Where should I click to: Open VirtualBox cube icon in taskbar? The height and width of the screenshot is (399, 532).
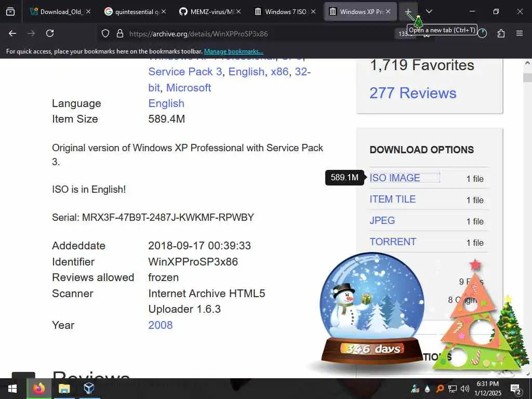coord(89,389)
